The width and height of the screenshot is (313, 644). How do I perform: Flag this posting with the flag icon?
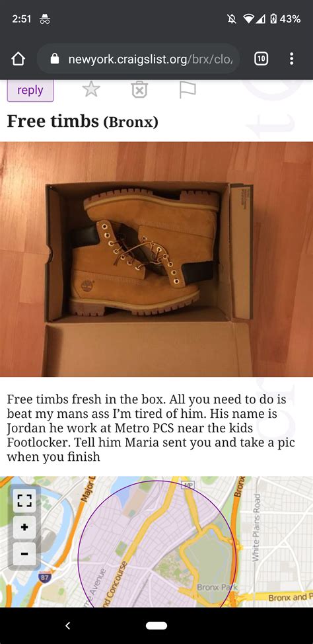187,89
